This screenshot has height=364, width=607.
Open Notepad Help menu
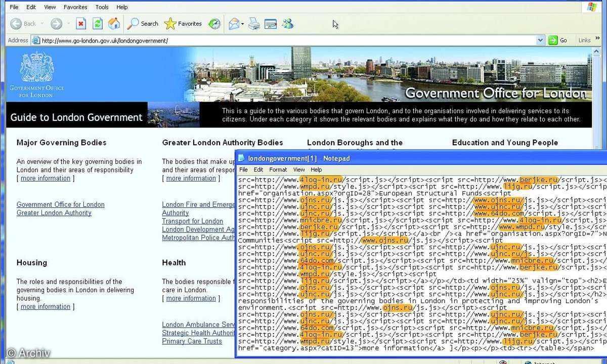tap(316, 170)
